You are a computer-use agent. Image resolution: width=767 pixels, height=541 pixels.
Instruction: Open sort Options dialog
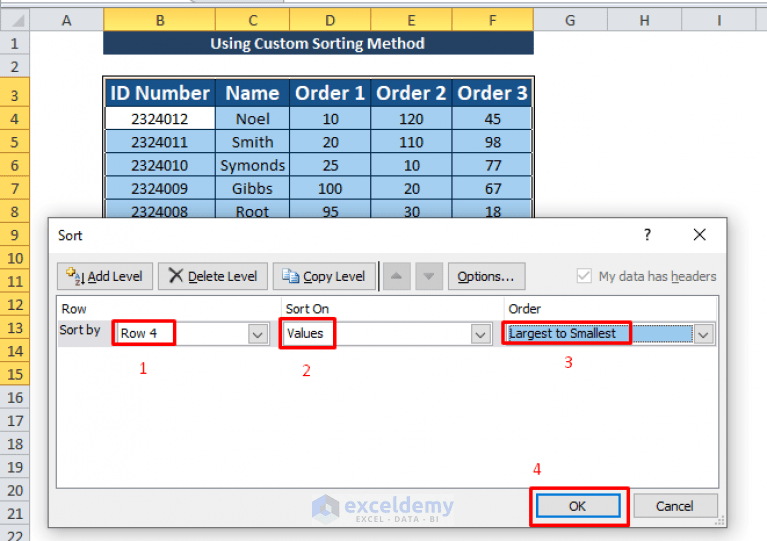click(486, 276)
